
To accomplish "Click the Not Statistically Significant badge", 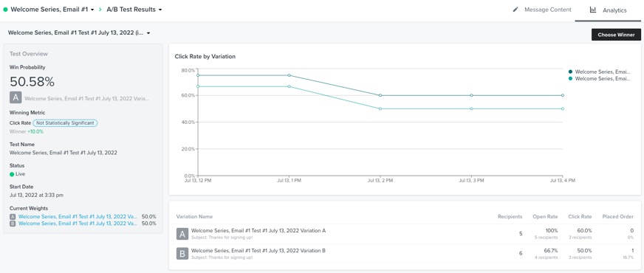I will (x=65, y=122).
